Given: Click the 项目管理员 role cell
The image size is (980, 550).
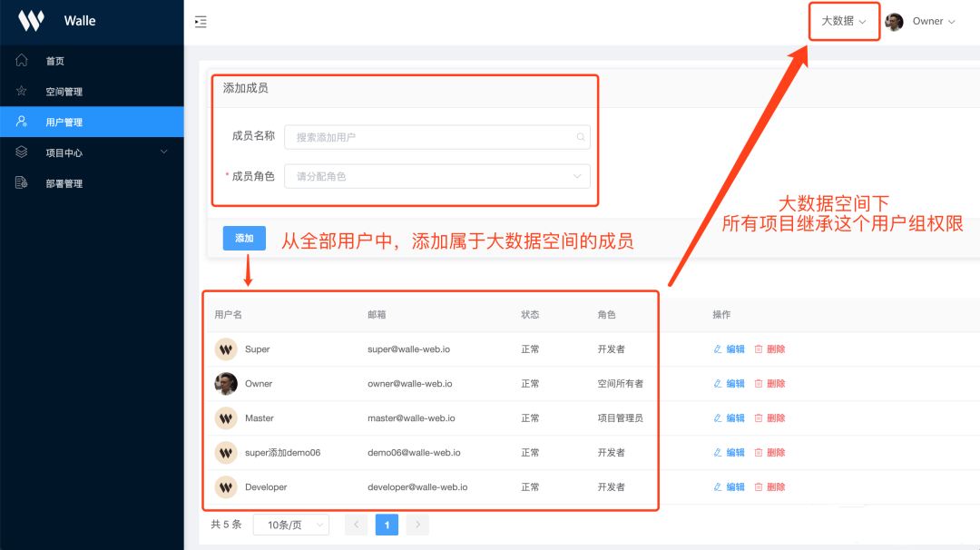Looking at the screenshot, I should click(x=620, y=418).
